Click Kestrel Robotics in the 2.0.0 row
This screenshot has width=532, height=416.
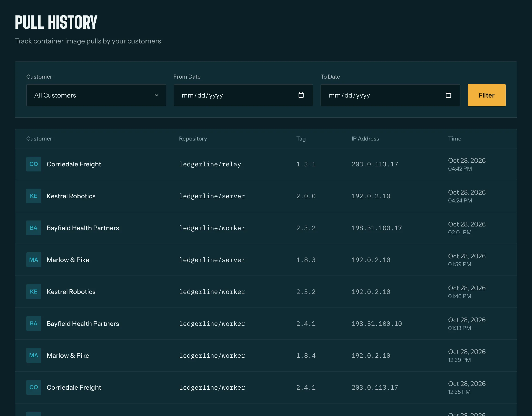[x=71, y=196]
